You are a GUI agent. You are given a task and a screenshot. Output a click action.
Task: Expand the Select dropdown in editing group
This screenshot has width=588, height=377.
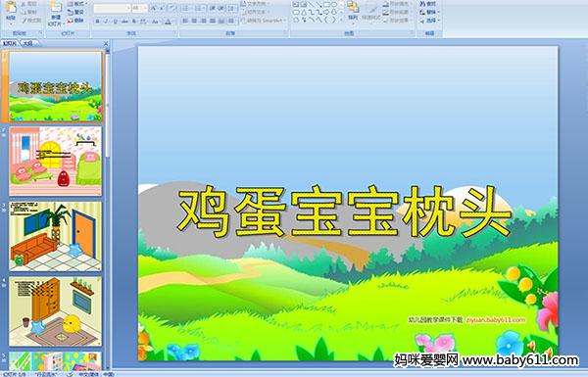click(x=429, y=21)
